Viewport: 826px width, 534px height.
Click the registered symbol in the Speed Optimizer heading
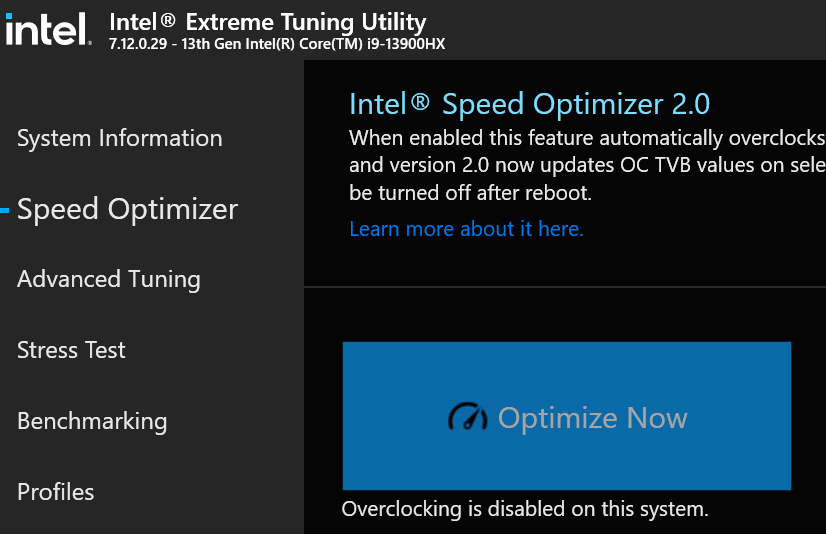click(x=420, y=101)
